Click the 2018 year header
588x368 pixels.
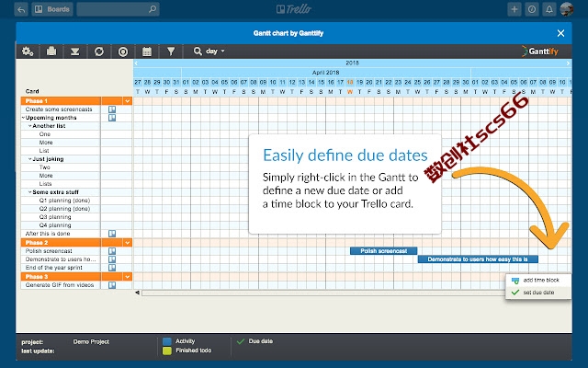click(352, 63)
